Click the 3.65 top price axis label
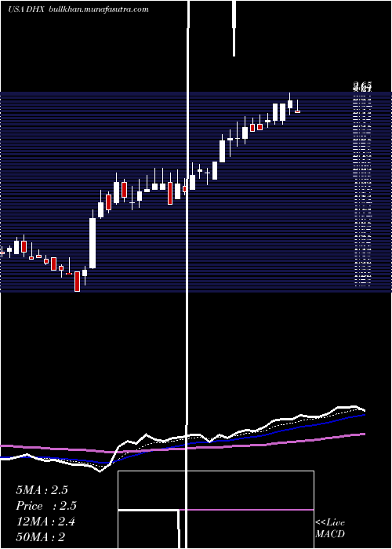Screen dimensions: 392x549 click(x=362, y=85)
